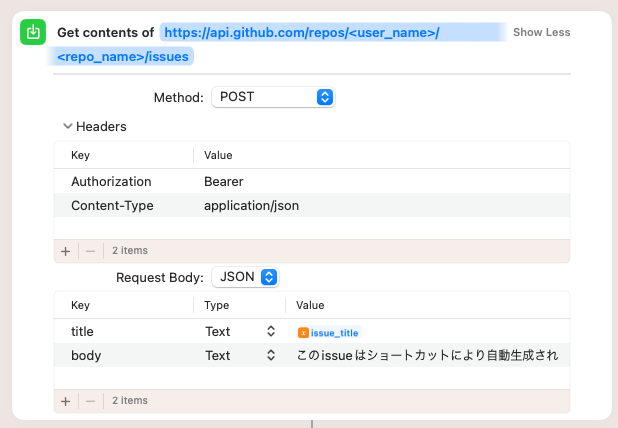Click the Headers table Value column header
Screen dimensions: 618x428
218,155
